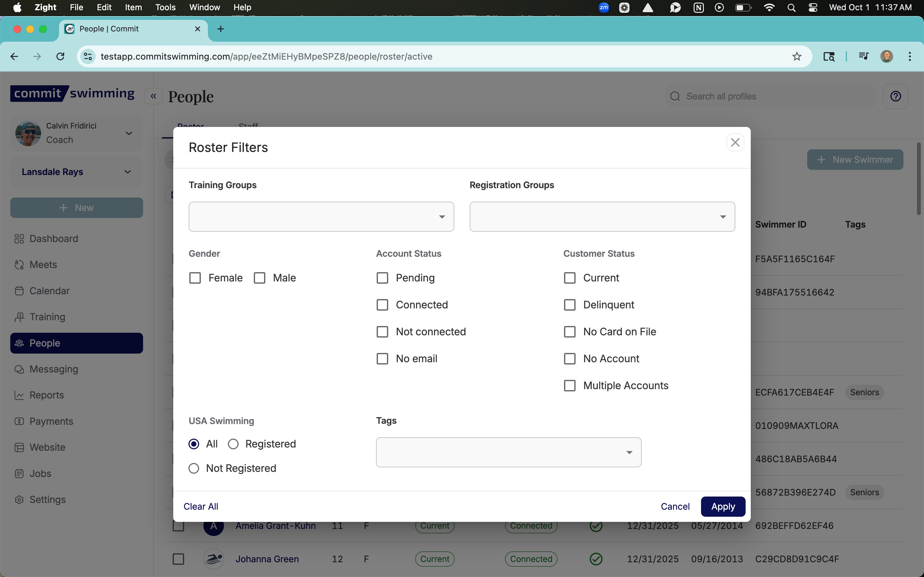The height and width of the screenshot is (577, 924).
Task: Open the Tools menu in menu bar
Action: tap(165, 8)
